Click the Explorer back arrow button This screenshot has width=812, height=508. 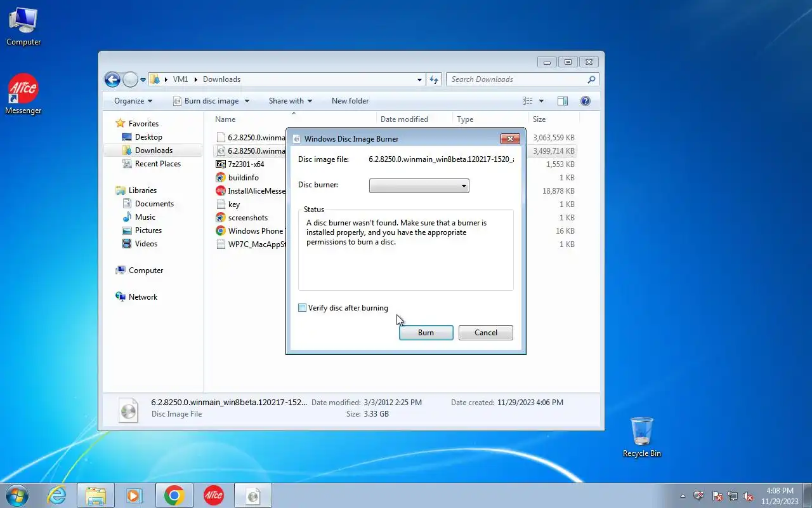click(112, 79)
